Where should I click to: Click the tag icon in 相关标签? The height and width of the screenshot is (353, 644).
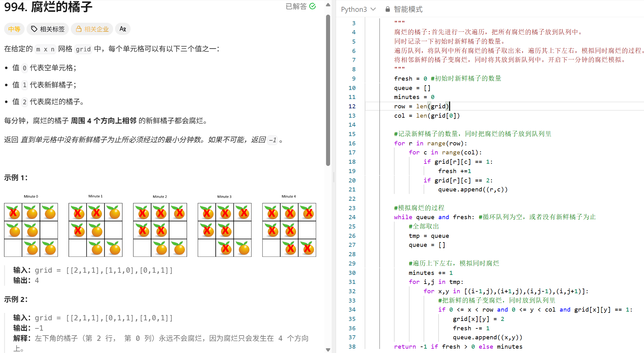(x=34, y=29)
